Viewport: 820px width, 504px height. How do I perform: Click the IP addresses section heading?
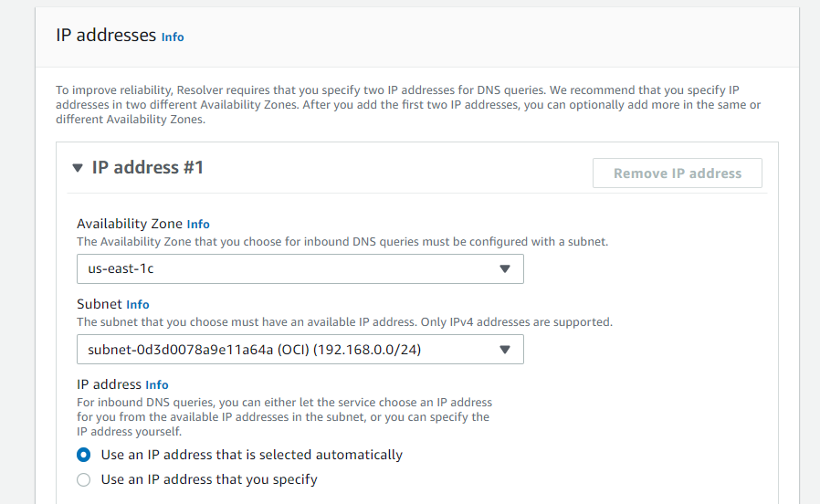click(106, 36)
